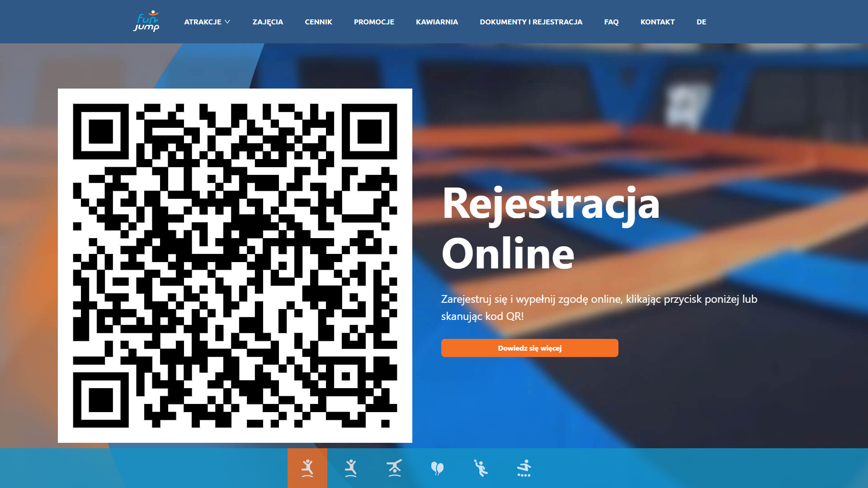Open the FAQ page
868x488 pixels.
pyautogui.click(x=611, y=22)
